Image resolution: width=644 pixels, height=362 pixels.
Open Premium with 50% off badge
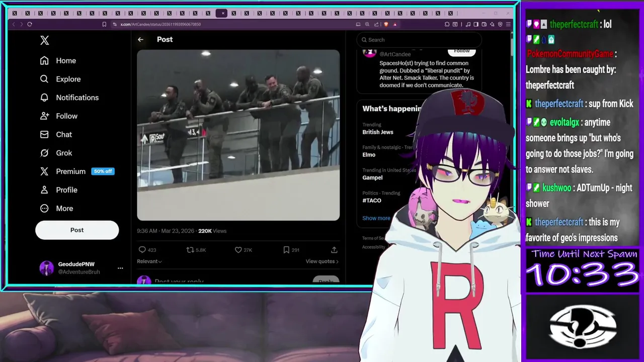pyautogui.click(x=77, y=171)
